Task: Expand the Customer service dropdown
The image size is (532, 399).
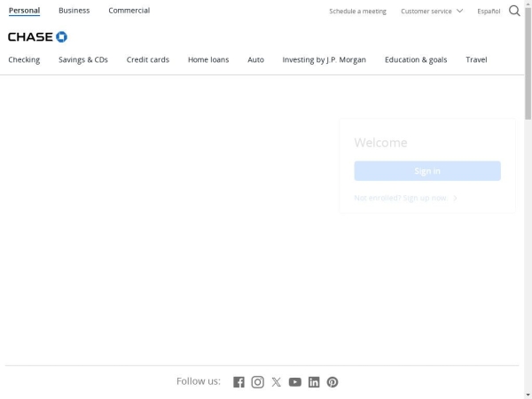Action: [432, 12]
